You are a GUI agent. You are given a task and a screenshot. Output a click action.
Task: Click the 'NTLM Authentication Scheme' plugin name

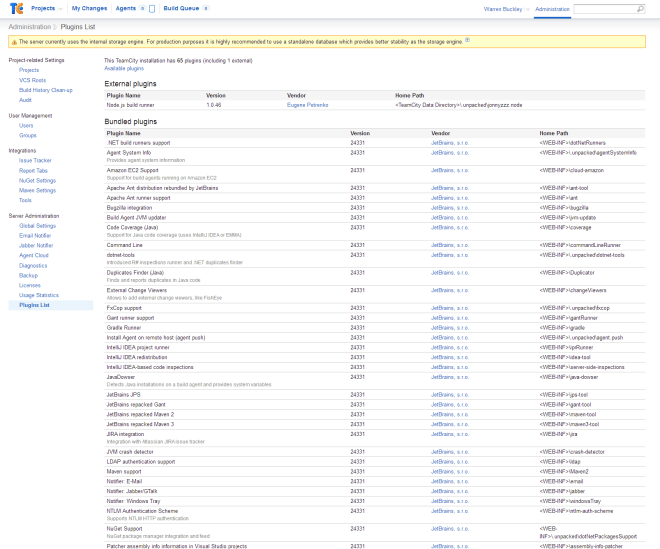coord(142,511)
